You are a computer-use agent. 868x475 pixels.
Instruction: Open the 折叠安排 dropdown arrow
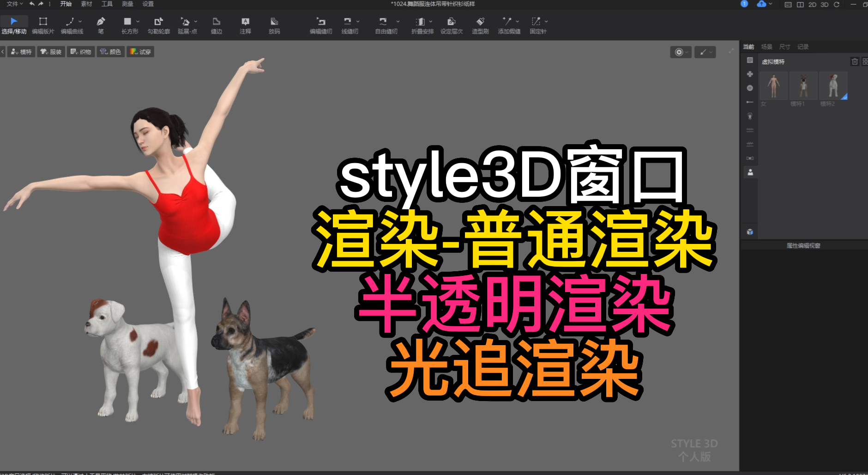coord(431,21)
